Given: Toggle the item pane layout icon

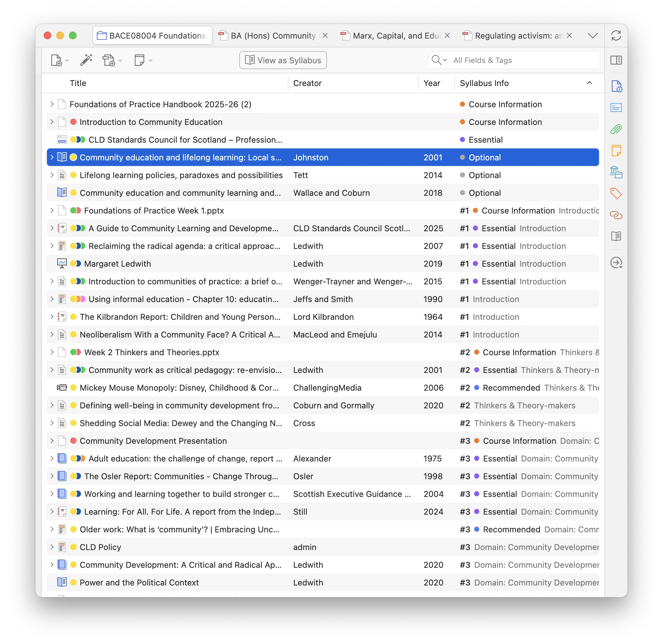Looking at the screenshot, I should [x=616, y=60].
